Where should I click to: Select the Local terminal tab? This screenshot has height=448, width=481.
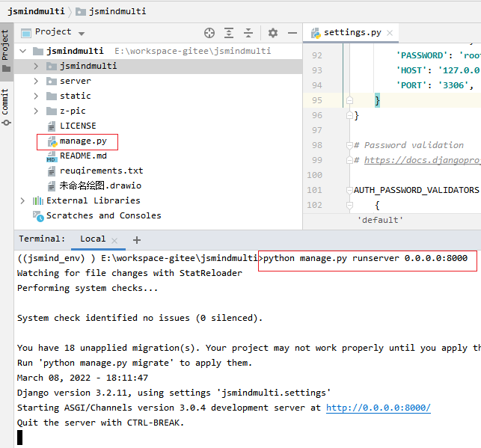pyautogui.click(x=93, y=239)
